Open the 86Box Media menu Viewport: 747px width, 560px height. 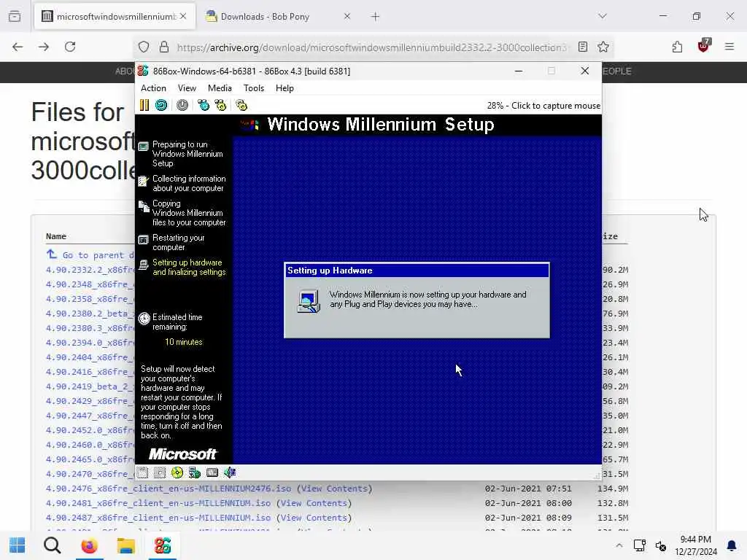click(x=220, y=88)
